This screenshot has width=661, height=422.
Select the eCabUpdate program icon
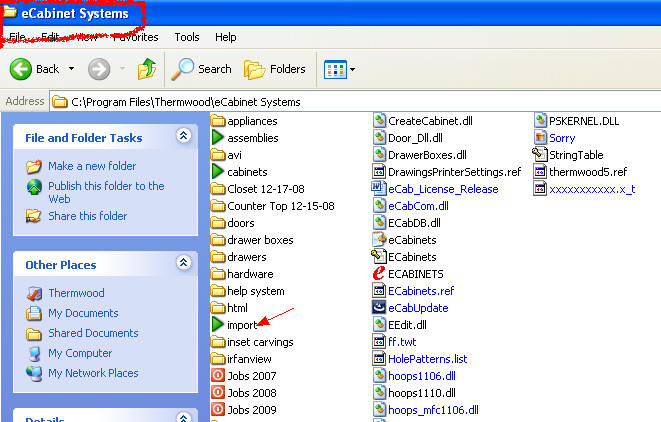(x=379, y=307)
